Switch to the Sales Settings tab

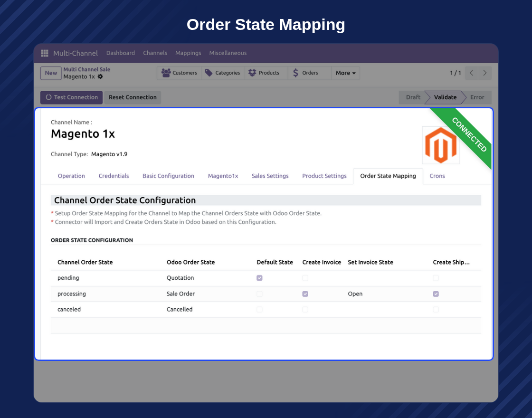270,176
